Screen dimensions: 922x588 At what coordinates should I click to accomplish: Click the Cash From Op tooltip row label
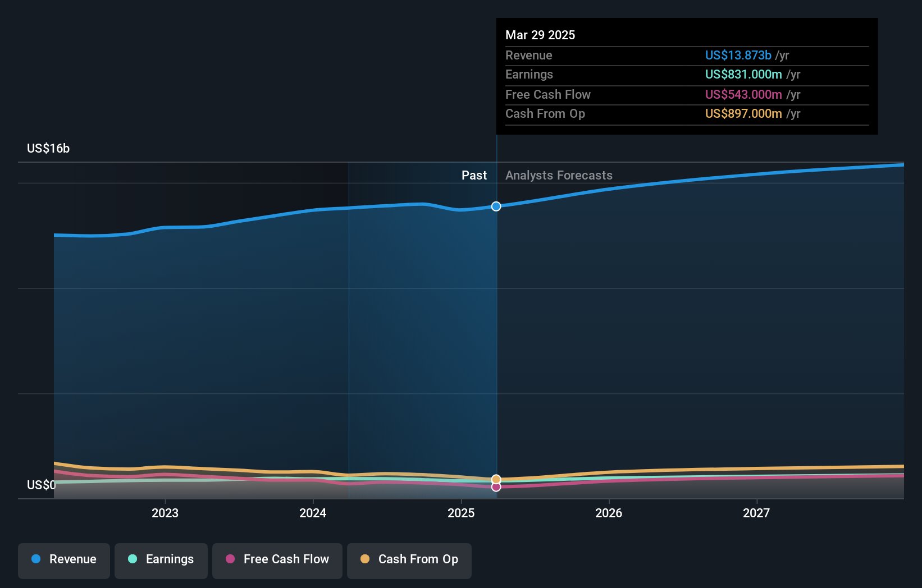(545, 113)
